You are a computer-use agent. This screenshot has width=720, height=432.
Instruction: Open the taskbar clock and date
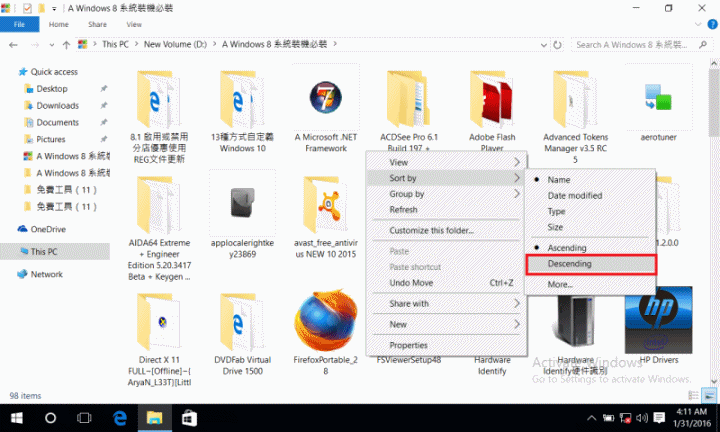click(x=692, y=418)
